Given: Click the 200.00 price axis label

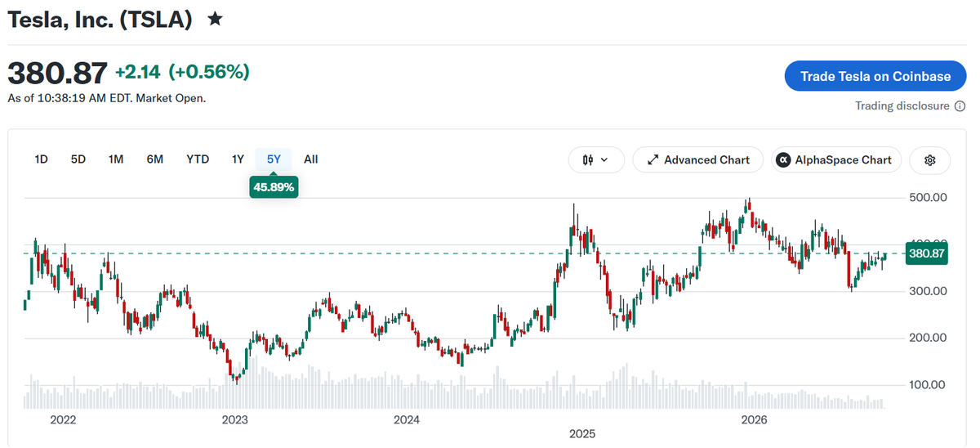Looking at the screenshot, I should click(x=928, y=338).
